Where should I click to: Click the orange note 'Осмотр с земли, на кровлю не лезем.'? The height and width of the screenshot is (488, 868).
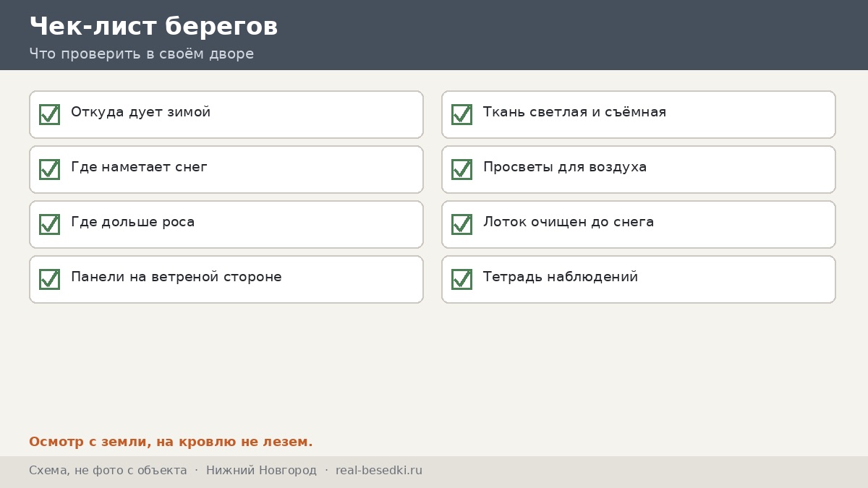[x=171, y=442]
